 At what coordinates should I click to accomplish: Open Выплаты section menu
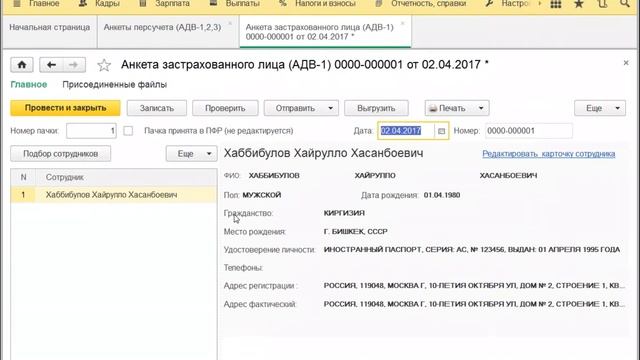(242, 4)
